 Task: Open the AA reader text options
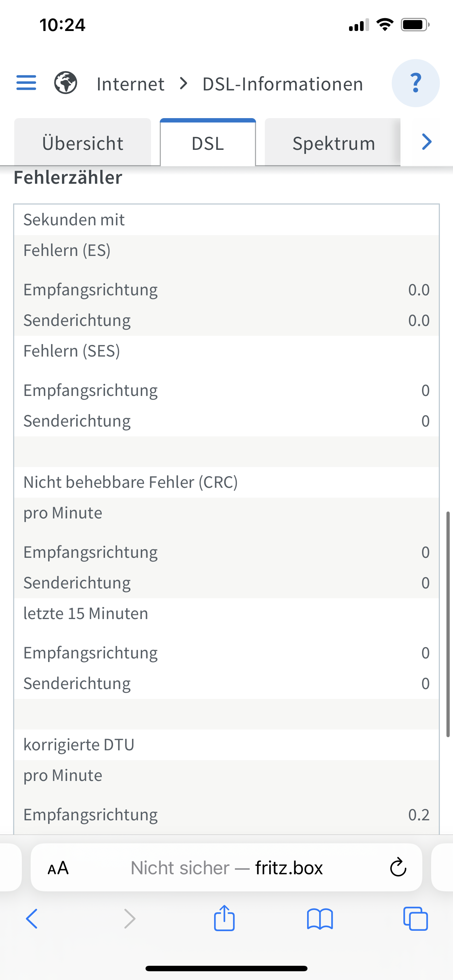58,868
